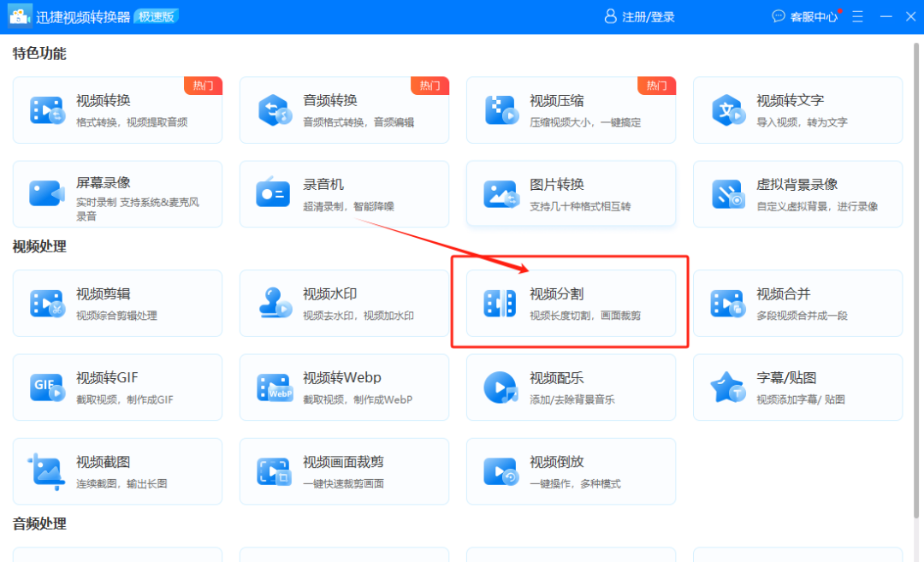This screenshot has height=562, width=924.
Task: Open the 图片转换 image conversion icon
Action: (x=500, y=194)
